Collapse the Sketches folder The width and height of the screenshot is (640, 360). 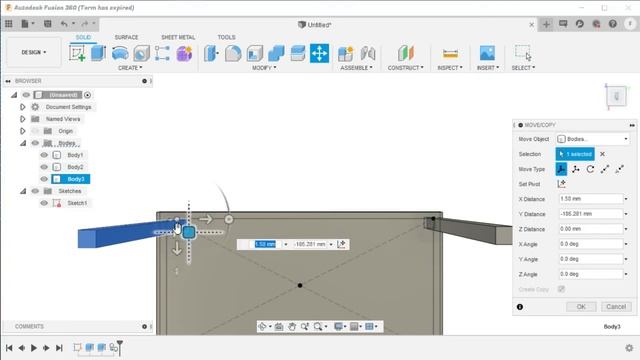click(23, 191)
